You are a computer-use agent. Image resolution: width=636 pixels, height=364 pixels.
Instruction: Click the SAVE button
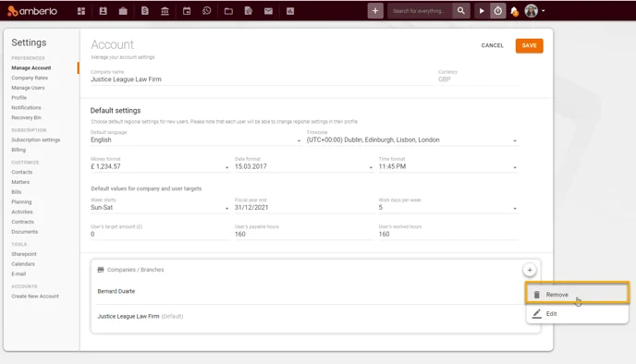coord(530,45)
